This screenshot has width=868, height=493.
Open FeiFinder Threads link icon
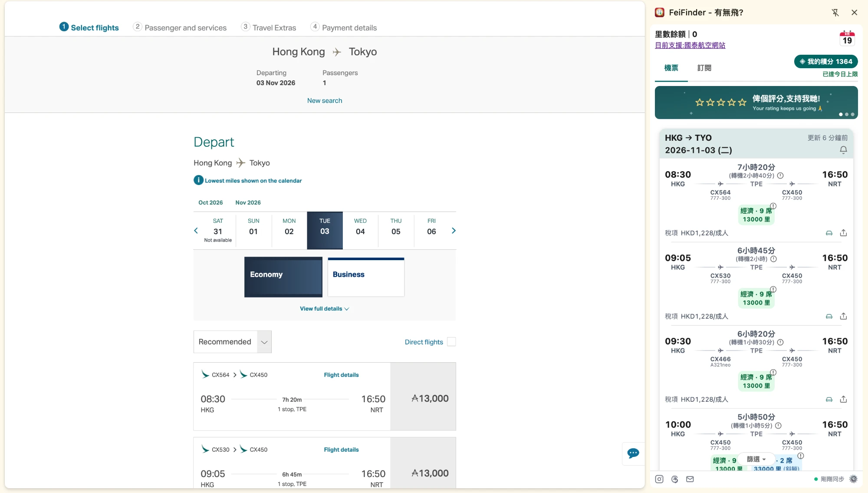coord(674,479)
